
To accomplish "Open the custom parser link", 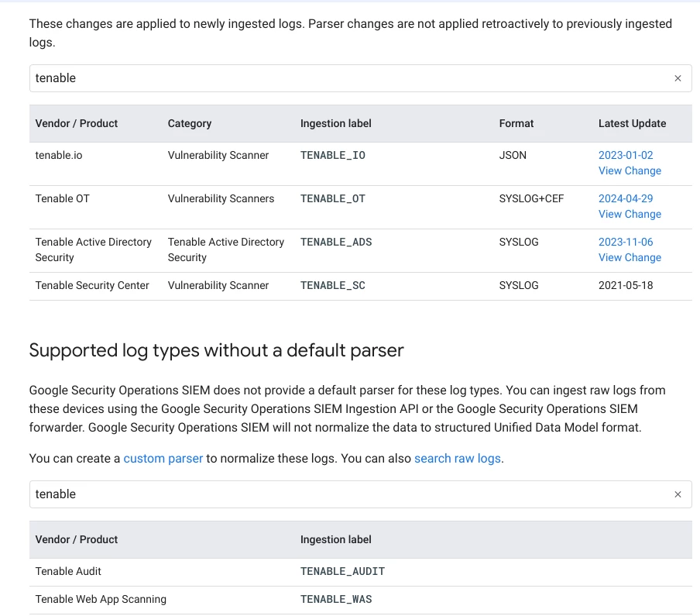I will (163, 458).
